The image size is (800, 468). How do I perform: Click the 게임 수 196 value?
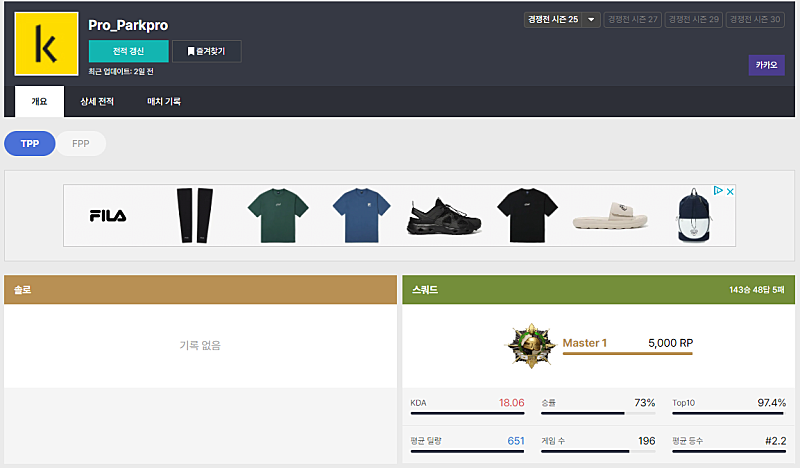pyautogui.click(x=646, y=440)
